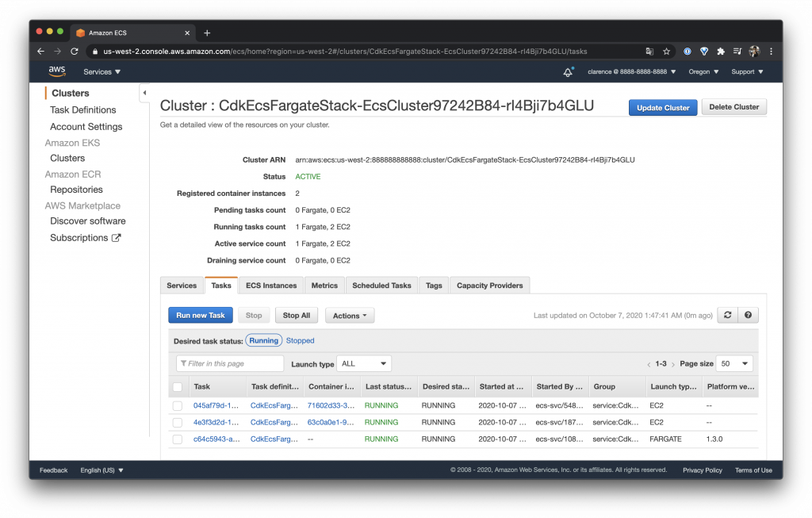This screenshot has width=812, height=518.
Task: Open the Terms of Use footer link
Action: click(x=753, y=470)
